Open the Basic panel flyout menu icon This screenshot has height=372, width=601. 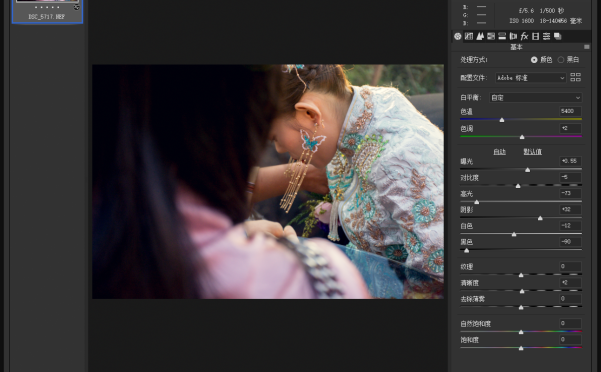586,47
